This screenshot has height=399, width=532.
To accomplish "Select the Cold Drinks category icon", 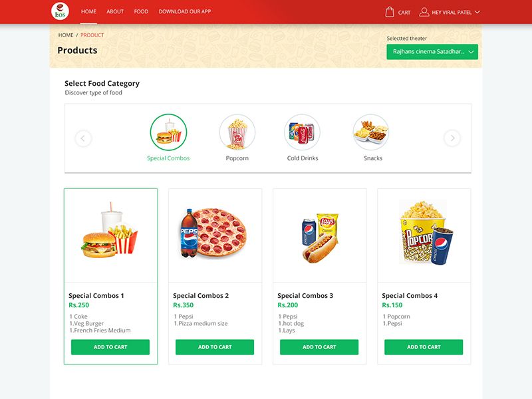I will point(302,132).
